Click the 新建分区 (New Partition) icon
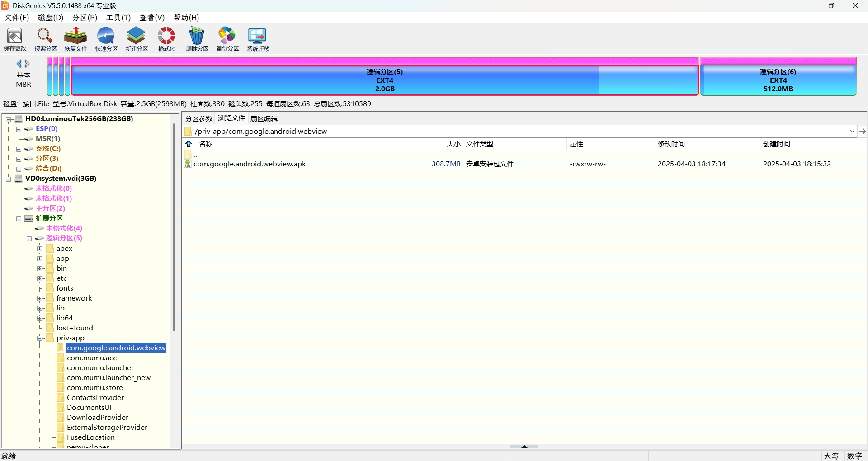Viewport: 868px width, 461px height. click(x=136, y=39)
